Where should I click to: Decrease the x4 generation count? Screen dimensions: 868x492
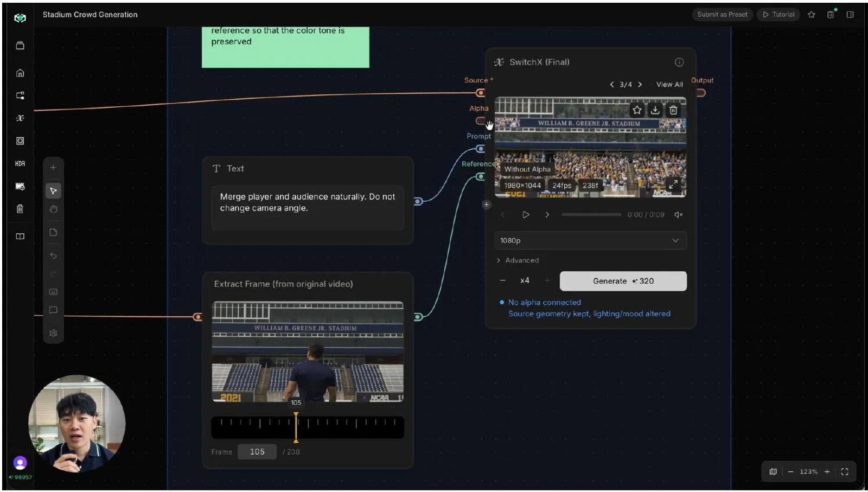point(503,280)
